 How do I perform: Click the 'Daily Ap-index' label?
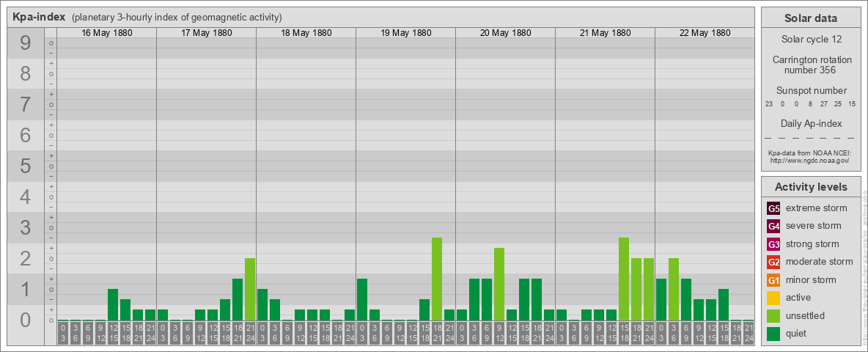811,123
